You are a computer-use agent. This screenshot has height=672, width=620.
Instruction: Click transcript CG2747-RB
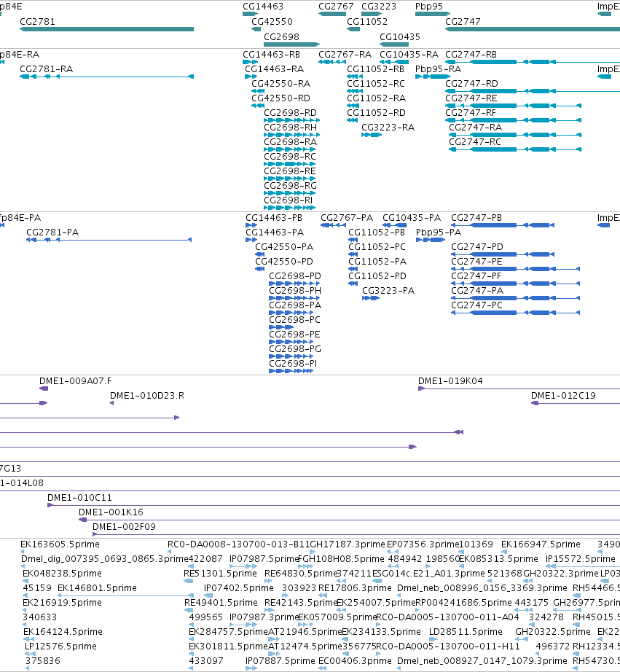pos(471,55)
